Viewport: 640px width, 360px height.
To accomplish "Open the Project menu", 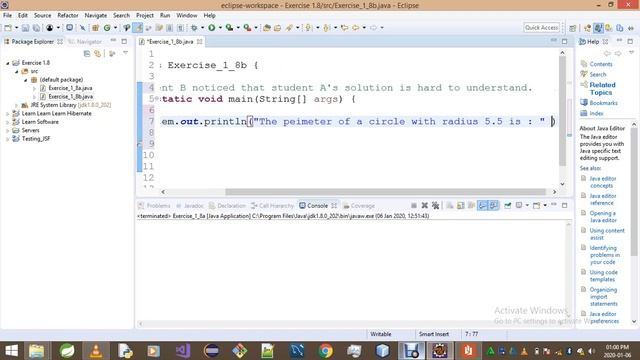I will point(144,15).
